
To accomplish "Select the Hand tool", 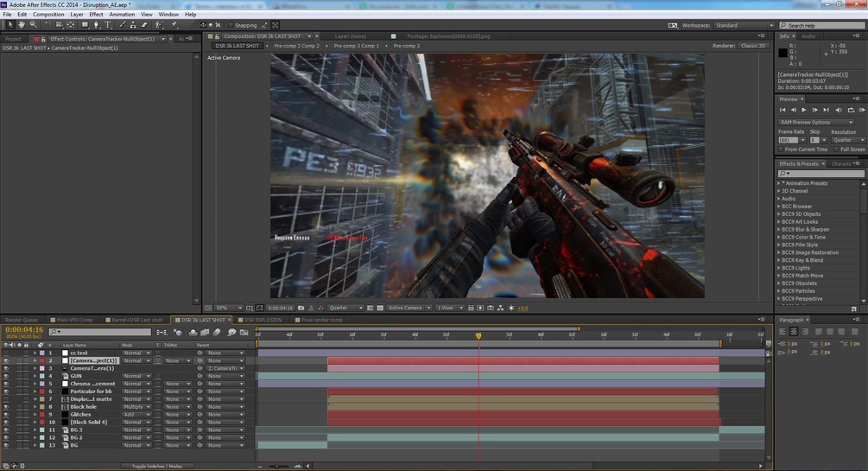I will coord(22,25).
